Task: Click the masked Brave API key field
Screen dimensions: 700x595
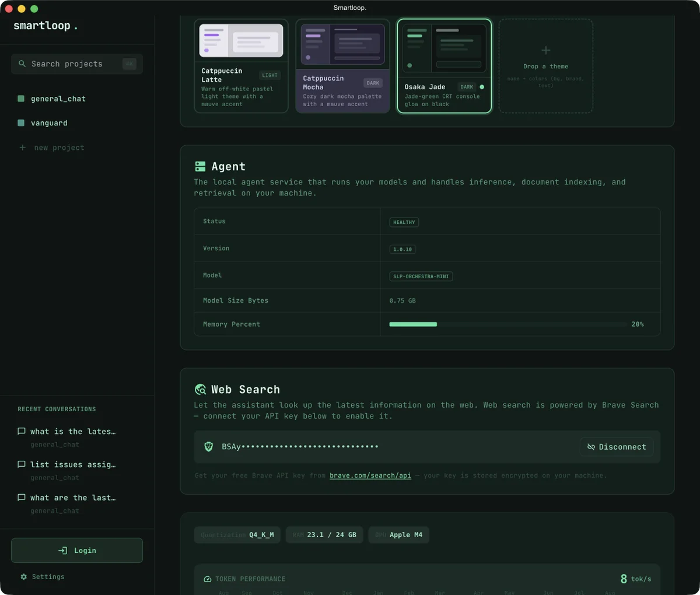Action: click(300, 447)
